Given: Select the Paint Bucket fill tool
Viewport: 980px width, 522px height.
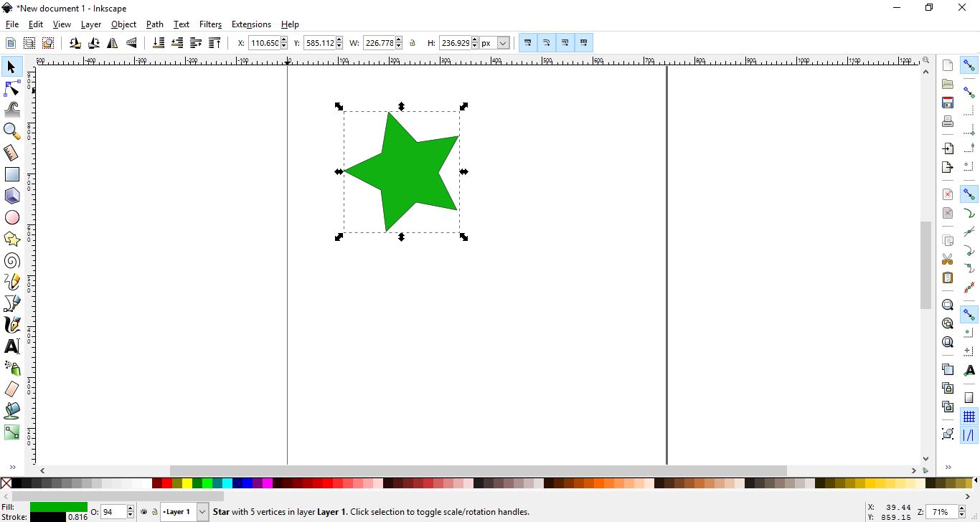Looking at the screenshot, I should coord(11,411).
